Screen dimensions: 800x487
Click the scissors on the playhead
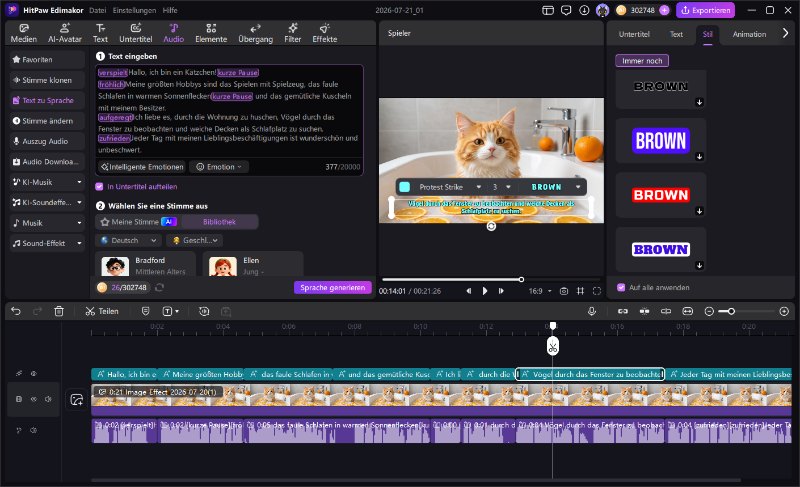[x=553, y=347]
